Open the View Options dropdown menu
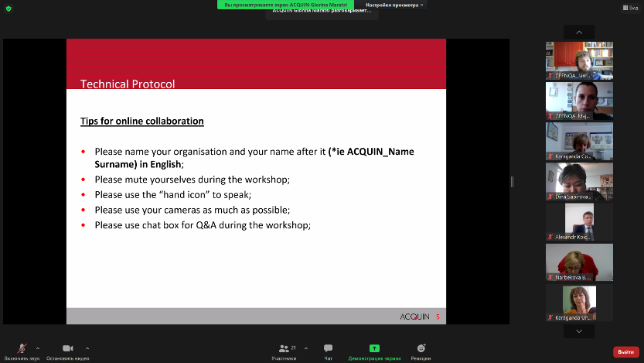The height and width of the screenshot is (363, 644). (397, 5)
